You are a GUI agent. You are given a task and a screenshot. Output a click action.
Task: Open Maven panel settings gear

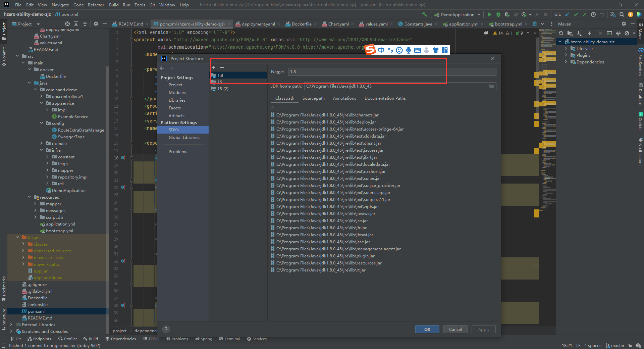click(x=624, y=24)
